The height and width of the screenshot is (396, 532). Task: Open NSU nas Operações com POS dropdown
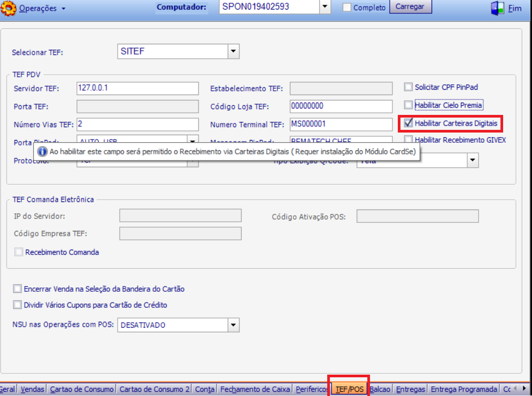[x=233, y=325]
